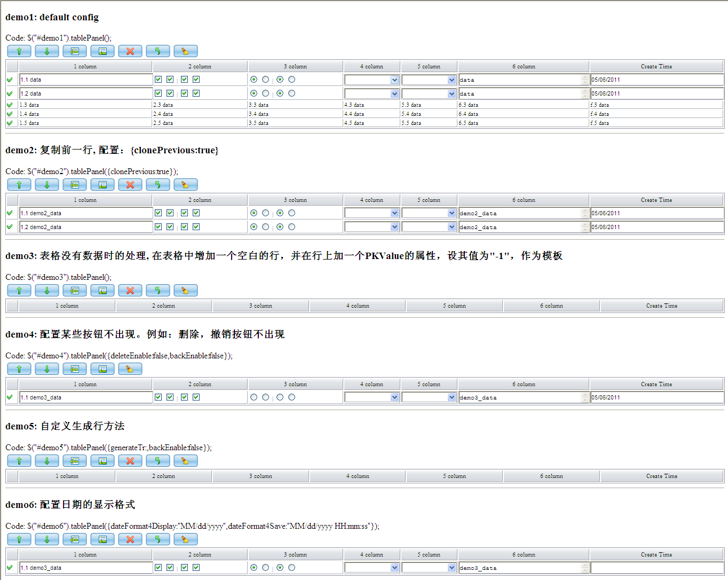
Task: Click demo6's red X delete button
Action: [130, 539]
